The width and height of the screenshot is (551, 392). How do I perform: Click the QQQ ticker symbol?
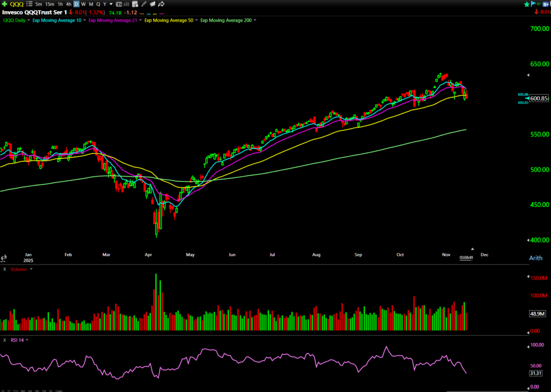[17, 4]
